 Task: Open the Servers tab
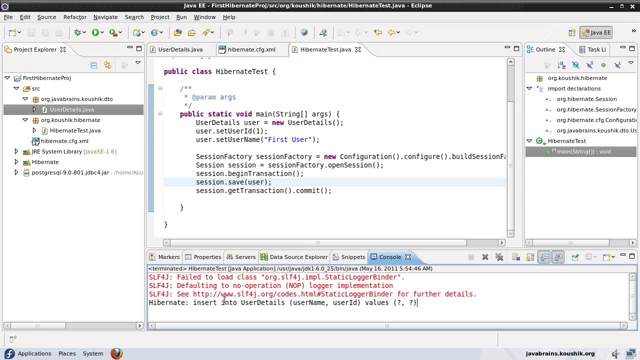coord(241,257)
